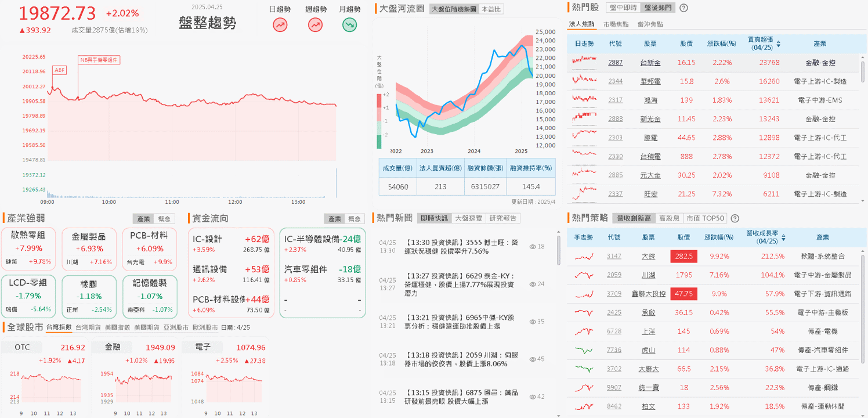The height and width of the screenshot is (418, 868).
Task: Click 汽車零組件 fund flow entry
Action: click(x=322, y=274)
